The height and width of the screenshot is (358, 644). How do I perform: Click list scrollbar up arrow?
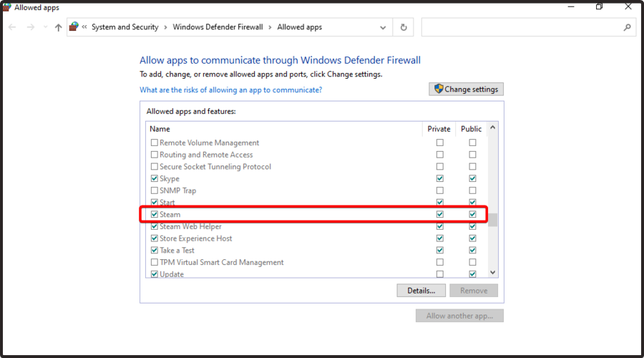493,127
